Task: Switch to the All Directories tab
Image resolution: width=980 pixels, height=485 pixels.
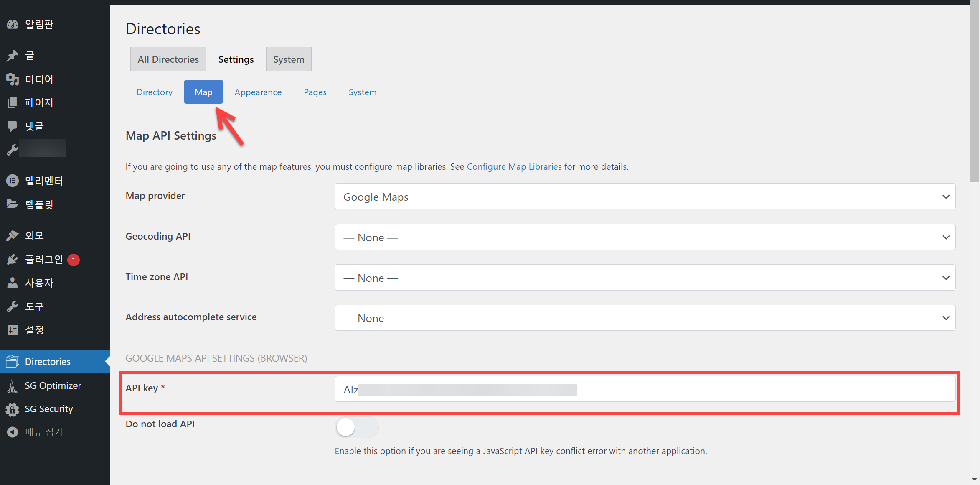Action: [x=168, y=59]
